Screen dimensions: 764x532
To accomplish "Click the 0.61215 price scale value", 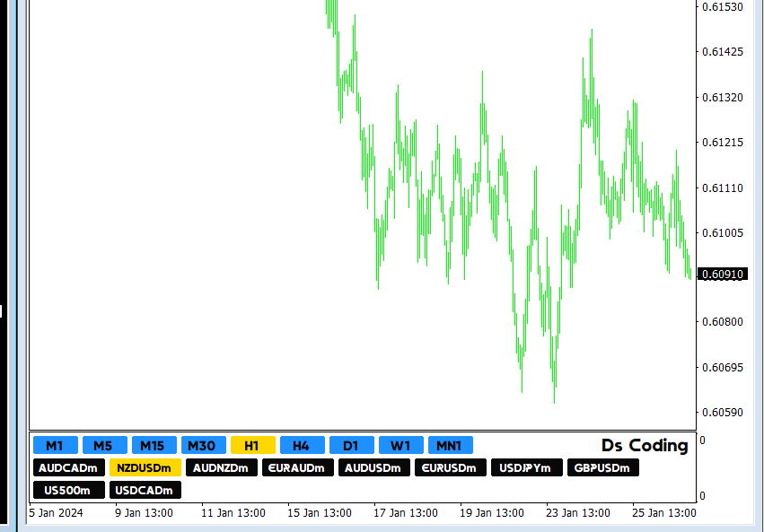I will (723, 142).
